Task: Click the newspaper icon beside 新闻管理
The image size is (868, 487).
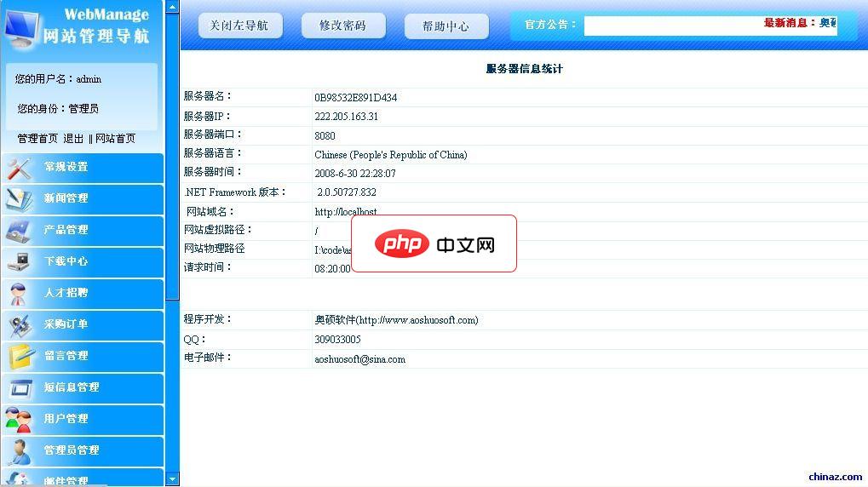Action: [x=20, y=200]
